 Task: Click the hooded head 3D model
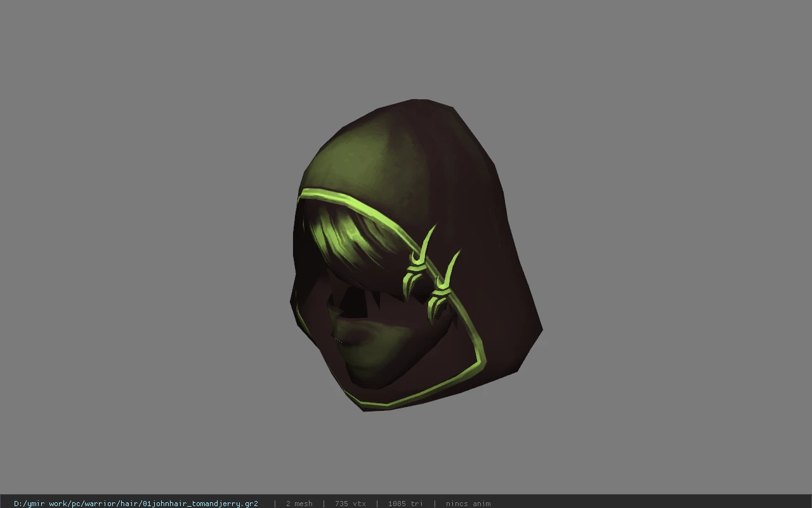pyautogui.click(x=416, y=254)
